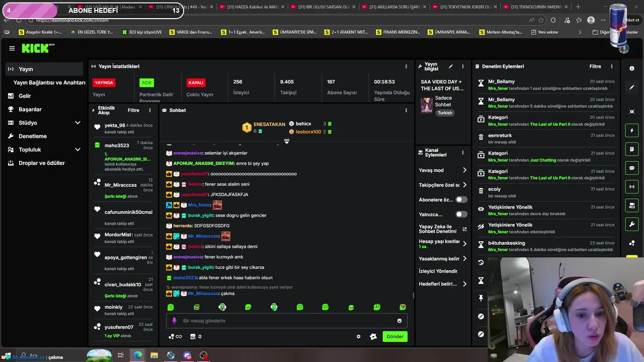Open the hamburger menu beside Kick logo
Screen dimensions: 644x362
click(12, 48)
